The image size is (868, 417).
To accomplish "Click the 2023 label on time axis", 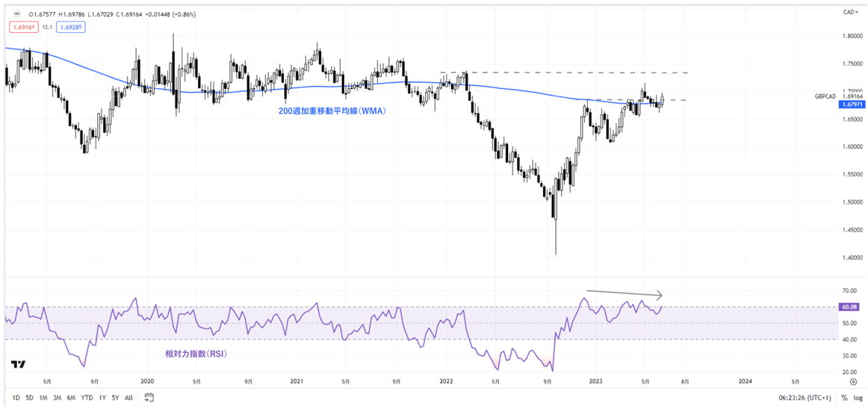I will [595, 381].
